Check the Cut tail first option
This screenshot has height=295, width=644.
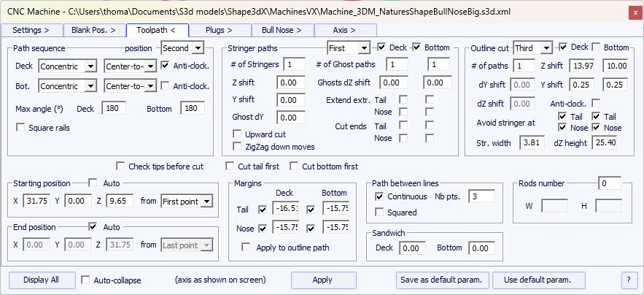point(231,166)
